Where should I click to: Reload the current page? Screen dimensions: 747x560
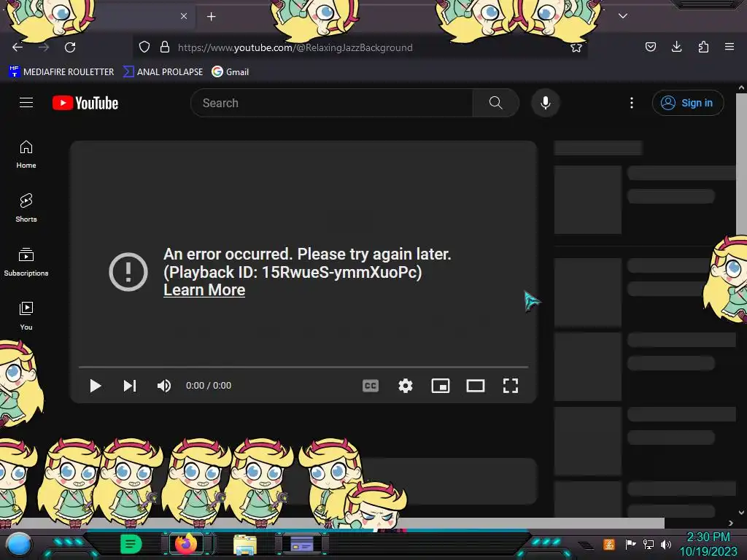[70, 47]
